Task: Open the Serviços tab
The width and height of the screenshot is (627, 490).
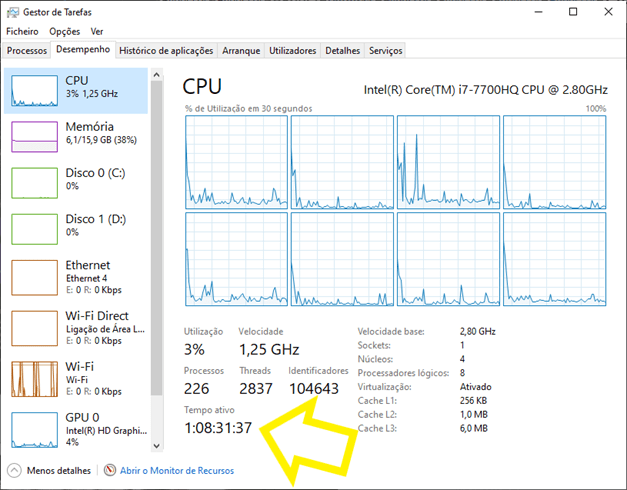Action: pos(386,50)
